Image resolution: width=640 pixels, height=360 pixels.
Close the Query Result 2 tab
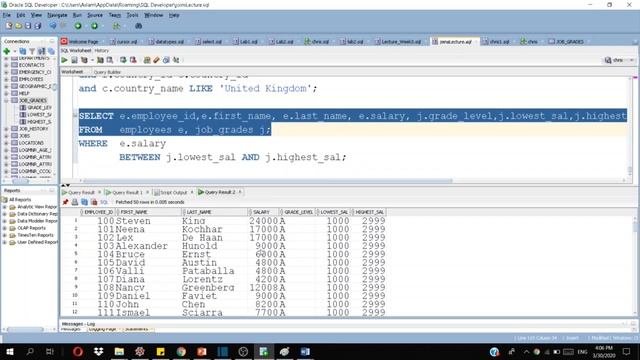tap(240, 192)
